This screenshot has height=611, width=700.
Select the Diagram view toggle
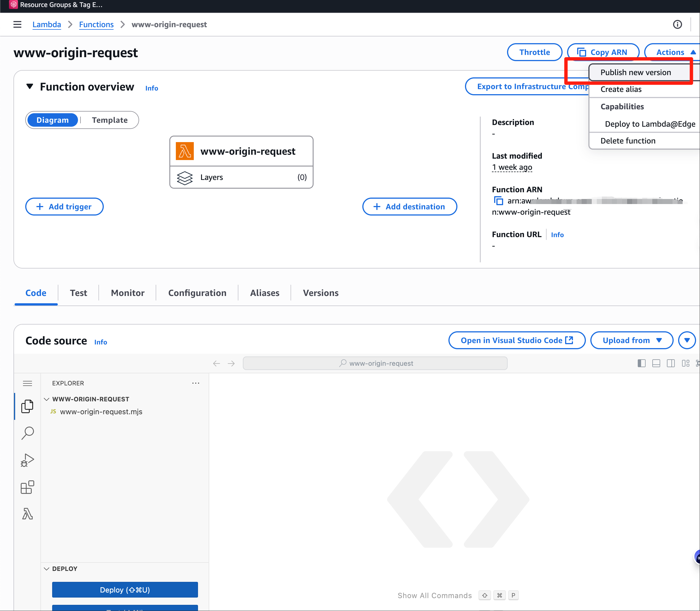(x=52, y=120)
